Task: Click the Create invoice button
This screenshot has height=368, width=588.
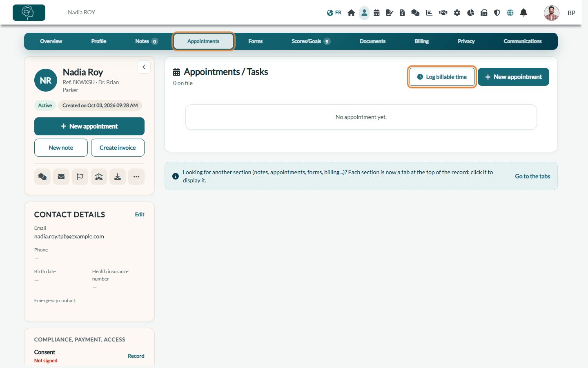Action: 118,148
